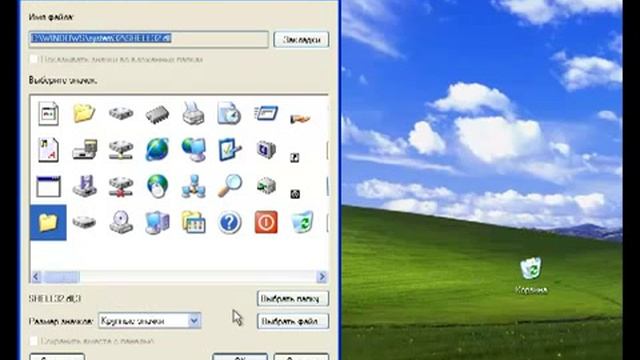Select the connected network drive icon
The height and width of the screenshot is (360, 640).
121,150
